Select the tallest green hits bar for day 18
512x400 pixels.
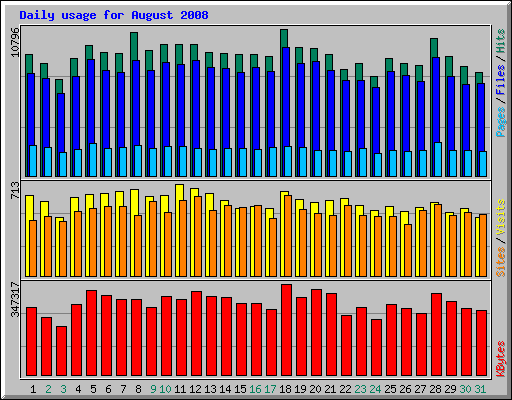(284, 38)
